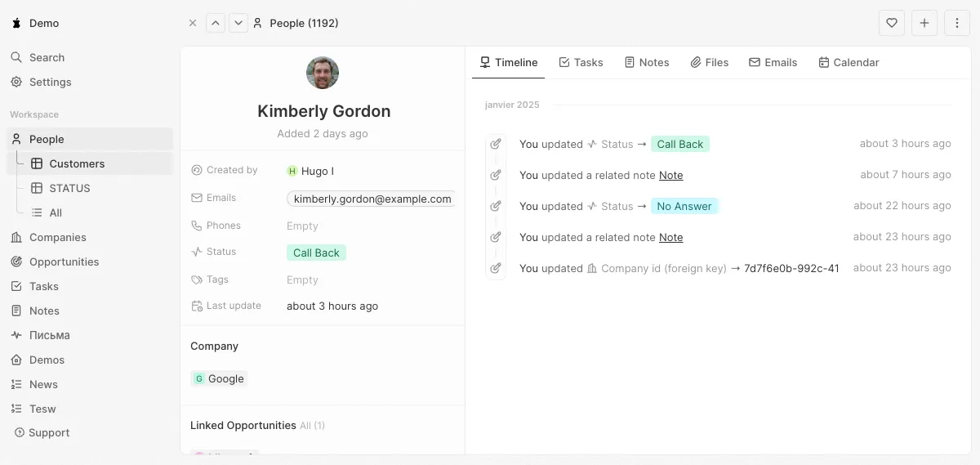This screenshot has width=980, height=465.
Task: Open the first related Note link in timeline
Action: point(670,175)
